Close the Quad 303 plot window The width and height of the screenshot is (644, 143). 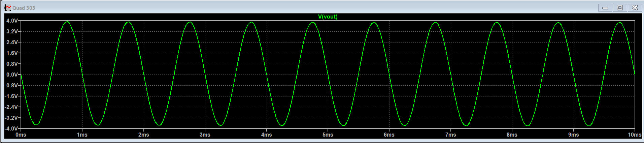[x=635, y=8]
